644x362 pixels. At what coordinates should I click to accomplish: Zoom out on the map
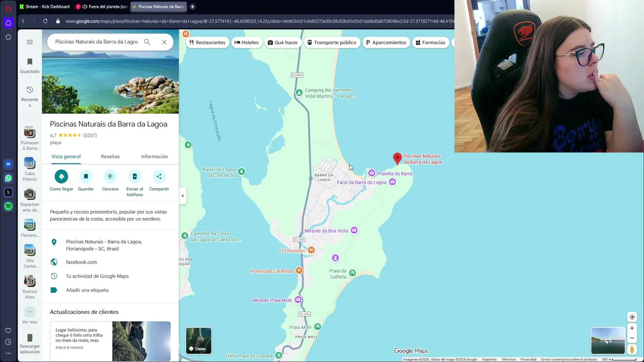click(x=632, y=338)
